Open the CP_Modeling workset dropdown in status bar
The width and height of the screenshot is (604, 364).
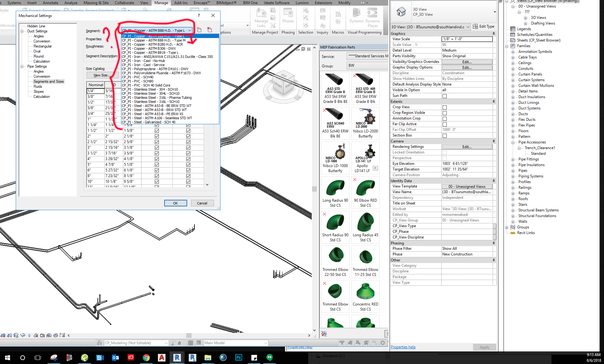167,343
